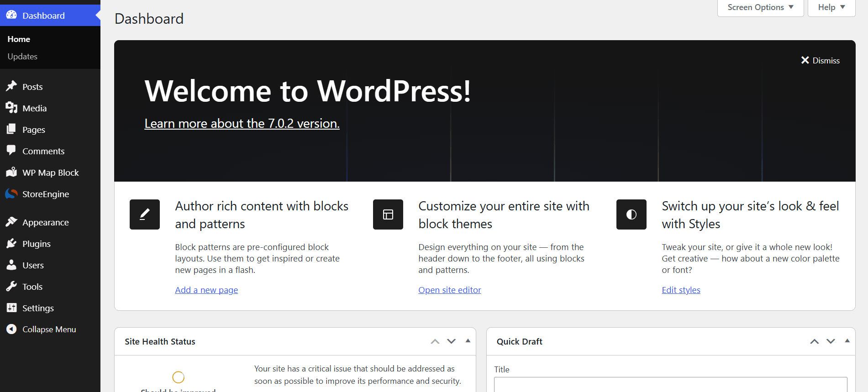Click the WP Map Block icon

point(11,172)
